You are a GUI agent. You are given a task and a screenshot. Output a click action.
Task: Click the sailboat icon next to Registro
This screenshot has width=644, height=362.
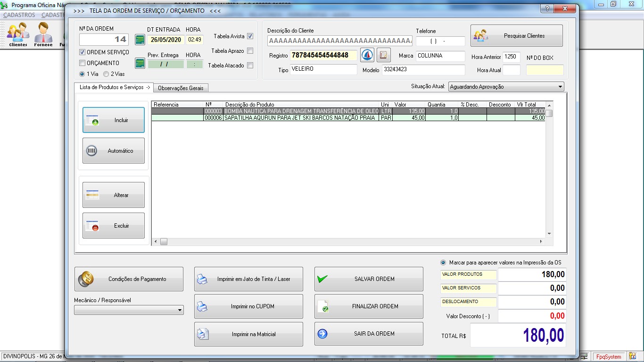(x=367, y=55)
